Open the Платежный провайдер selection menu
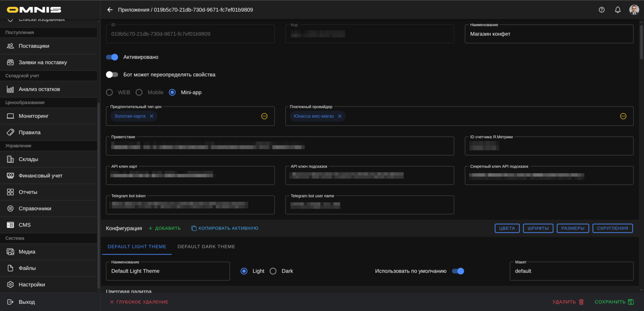This screenshot has height=311, width=644. (x=623, y=116)
